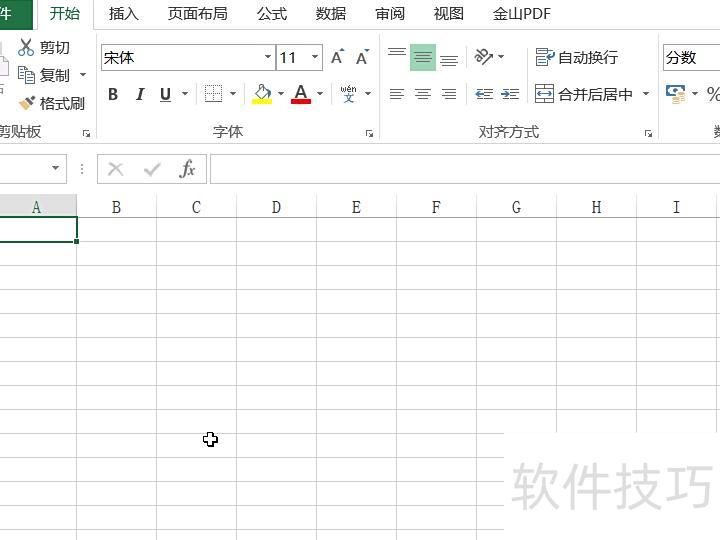This screenshot has width=720, height=540.
Task: Open the Font (字体) dialog launcher
Action: 369,134
